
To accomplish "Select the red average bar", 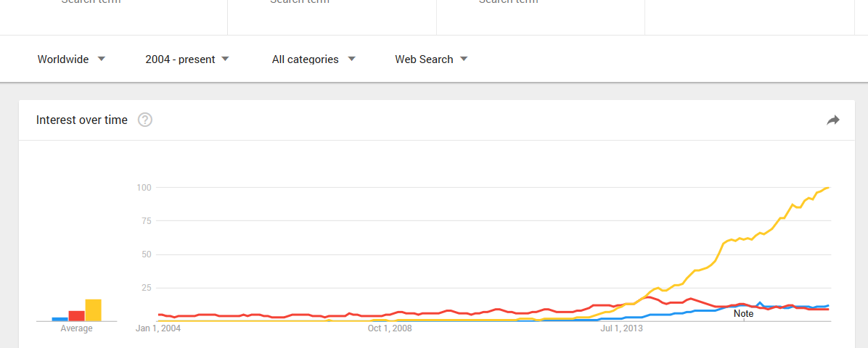I will point(76,316).
